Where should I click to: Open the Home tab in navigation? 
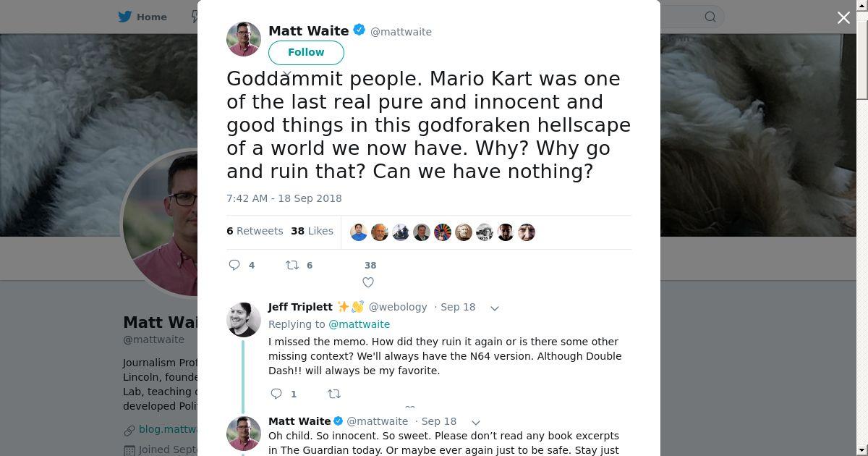pos(151,17)
